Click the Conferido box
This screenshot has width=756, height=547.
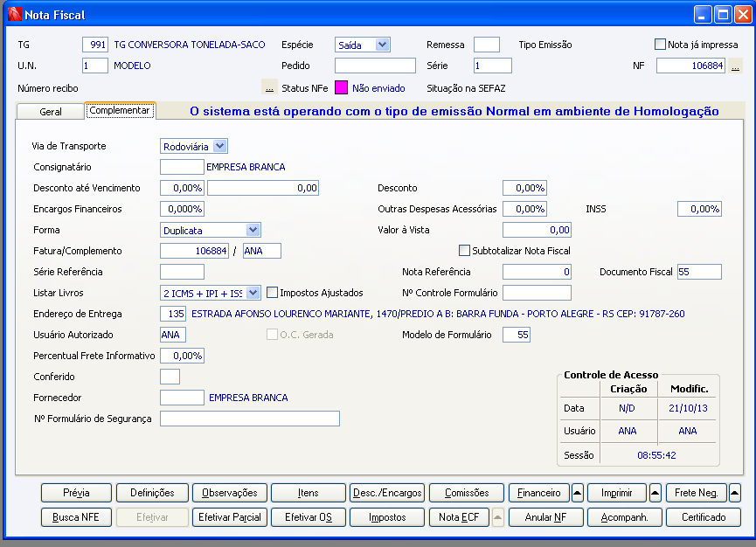170,377
